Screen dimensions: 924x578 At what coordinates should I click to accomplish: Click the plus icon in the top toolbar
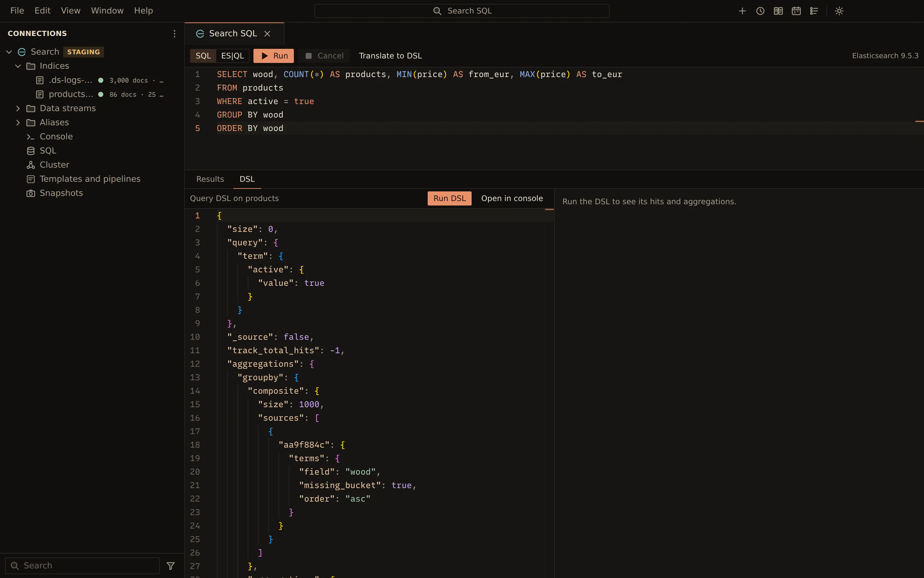(x=742, y=11)
